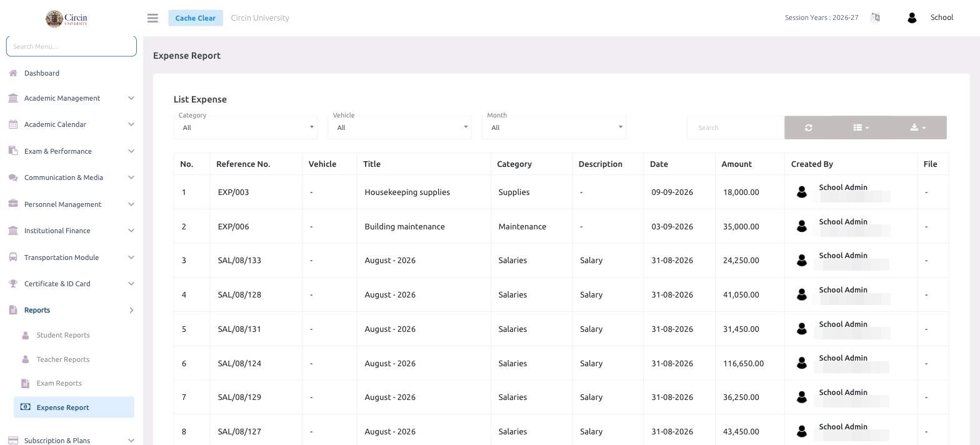Click the Exam Reports file icon
Screen dimensions: 980x445
(x=25, y=383)
